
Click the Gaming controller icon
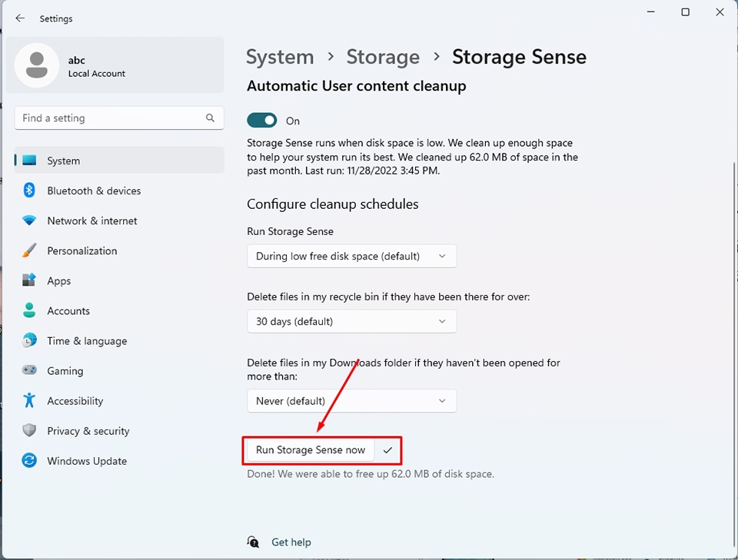[x=29, y=370]
